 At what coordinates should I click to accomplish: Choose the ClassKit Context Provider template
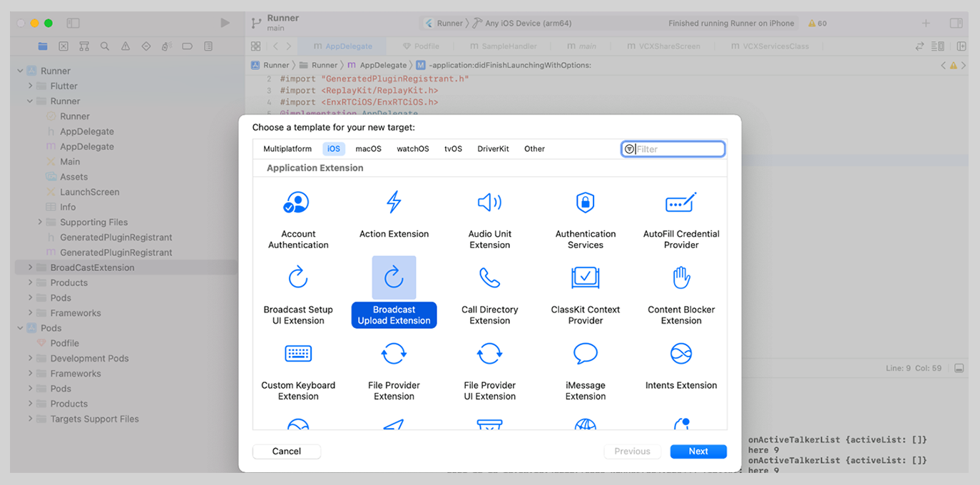click(585, 292)
